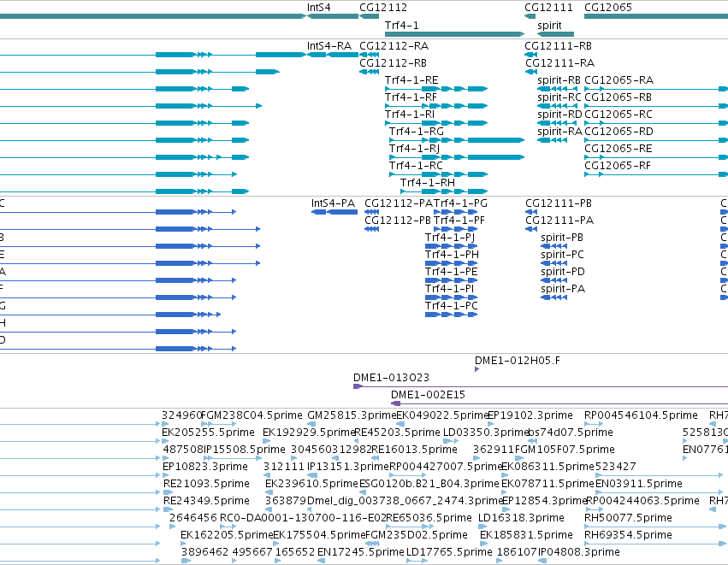Select the CG12112-PB protein label
This screenshot has width=728, height=565.
pos(398,221)
